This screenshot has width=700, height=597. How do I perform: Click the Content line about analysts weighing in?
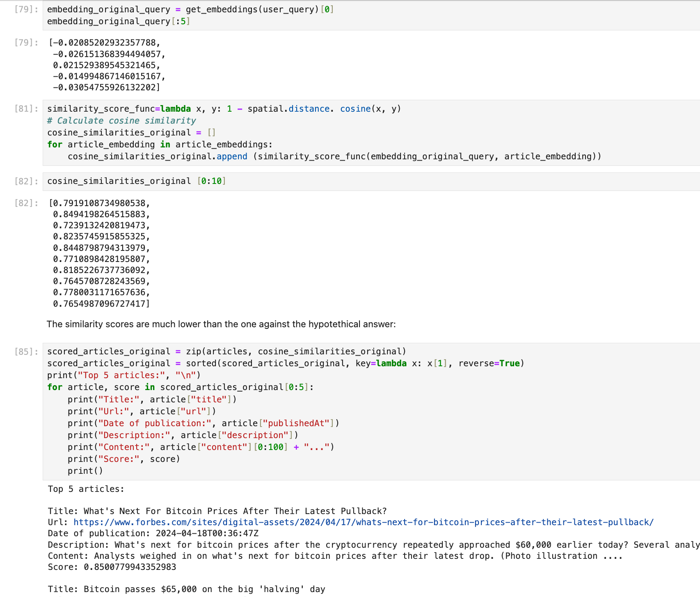coord(335,556)
